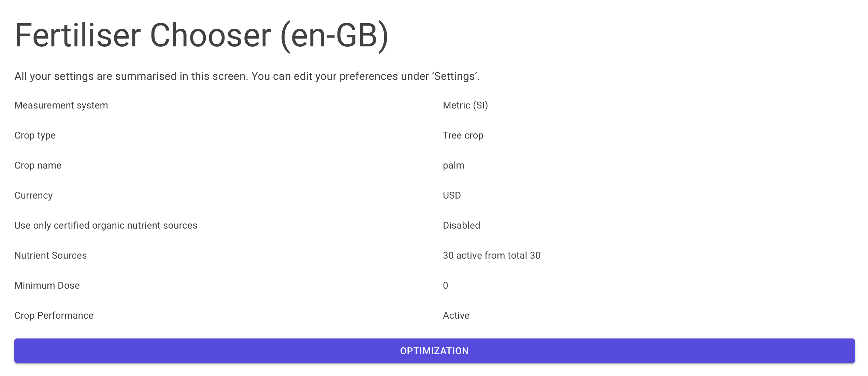Select the Minimum Dose label
The image size is (868, 376).
click(47, 286)
